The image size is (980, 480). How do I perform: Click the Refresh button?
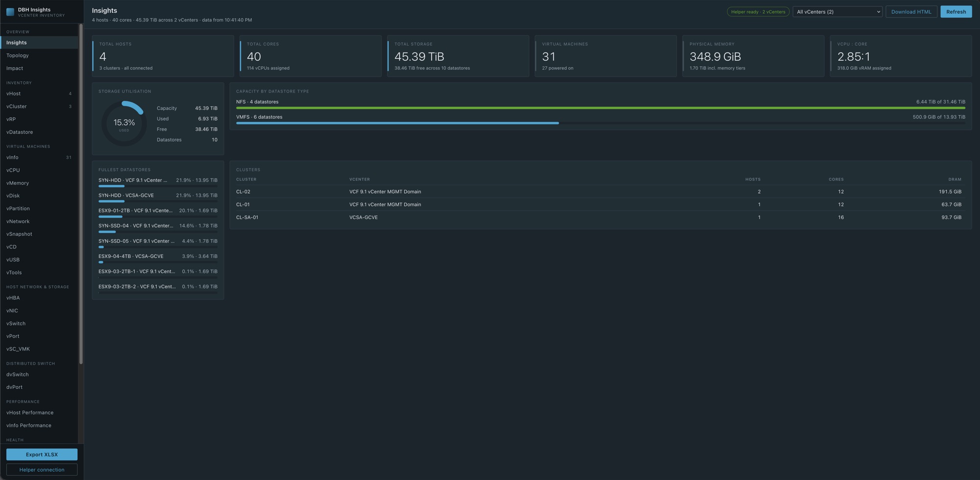(x=956, y=12)
